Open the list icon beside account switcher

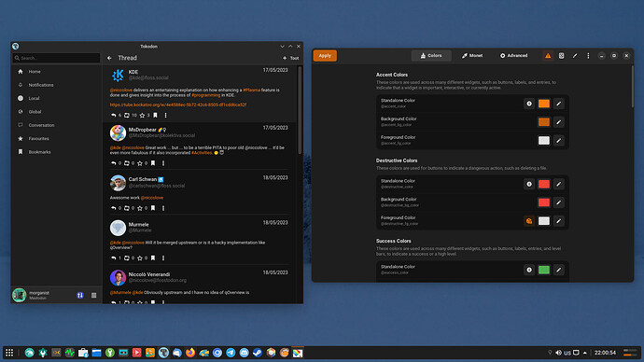(93, 295)
